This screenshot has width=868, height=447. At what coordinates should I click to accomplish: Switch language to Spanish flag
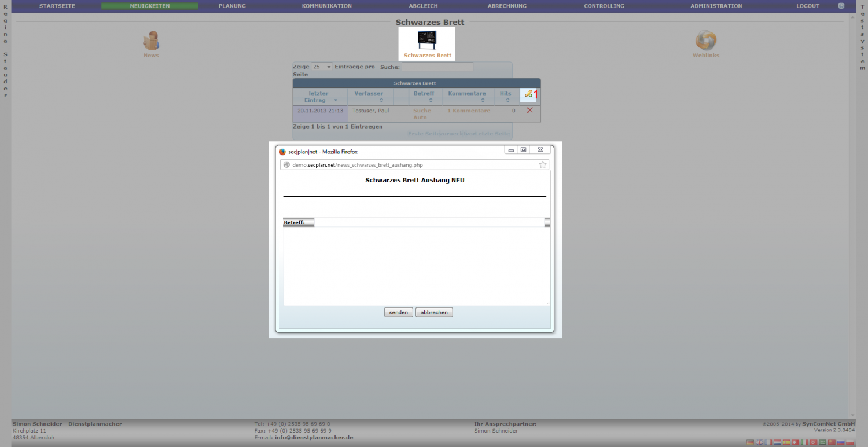click(x=786, y=442)
